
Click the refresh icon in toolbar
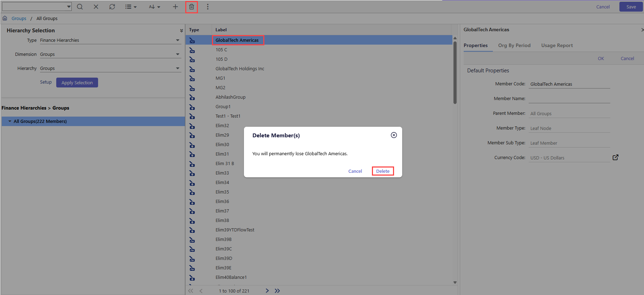coord(112,7)
